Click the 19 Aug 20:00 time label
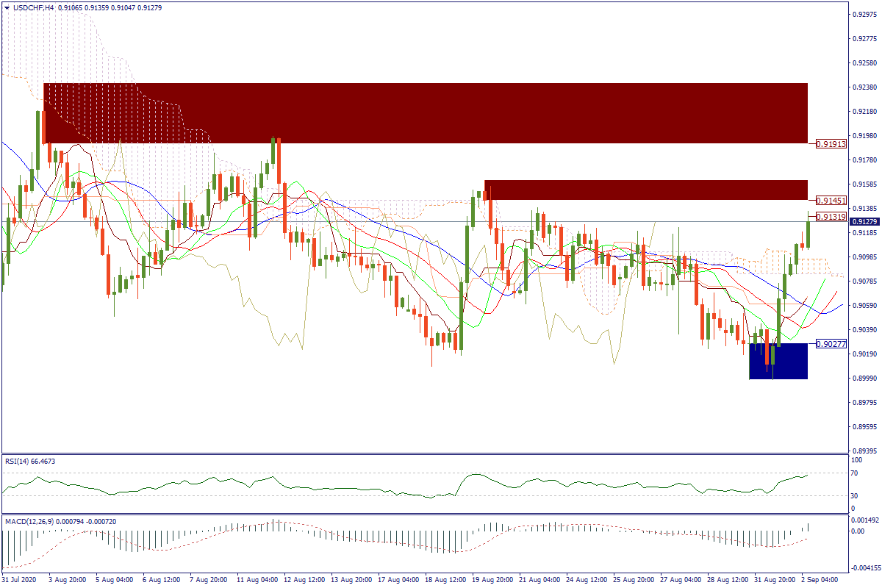 [493, 580]
